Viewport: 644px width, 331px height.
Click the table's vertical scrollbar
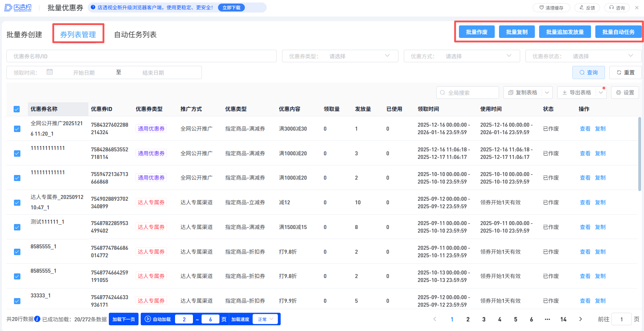pos(639,154)
